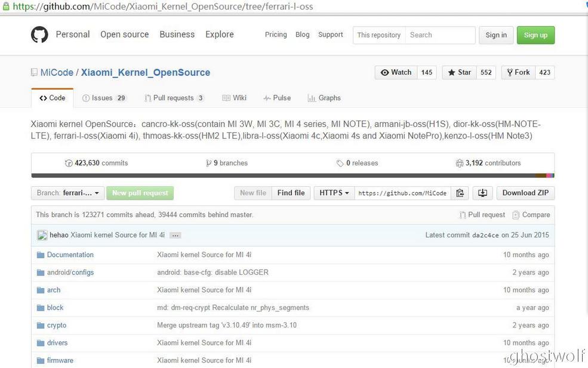The width and height of the screenshot is (588, 368).
Task: Click the copy clone URL clipboard icon
Action: pyautogui.click(x=460, y=193)
